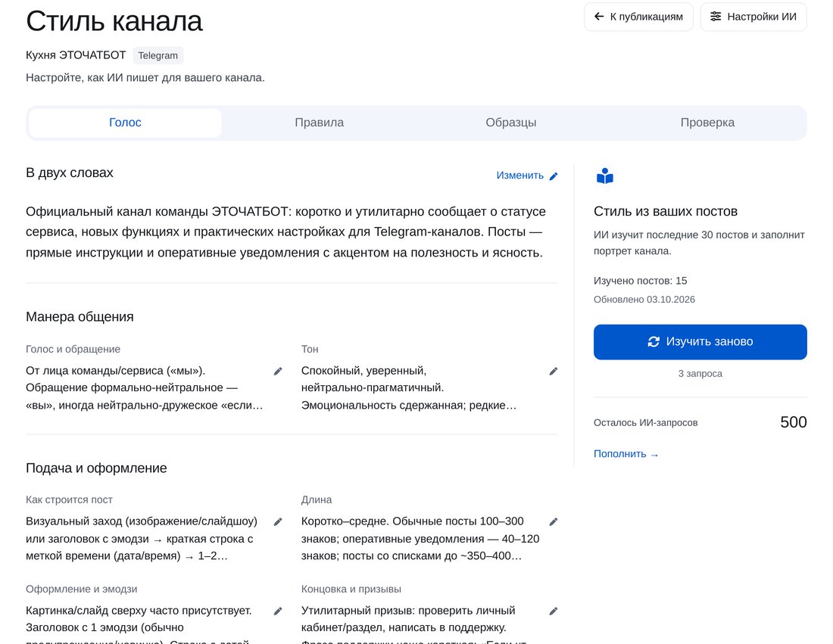Viewport: 833px width, 644px height.
Task: Open the Образцы tab
Action: (511, 123)
